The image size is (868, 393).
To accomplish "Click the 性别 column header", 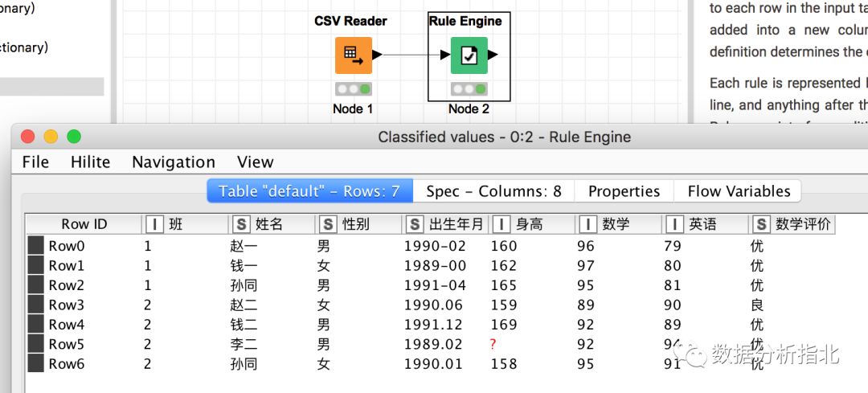I will coord(358,224).
